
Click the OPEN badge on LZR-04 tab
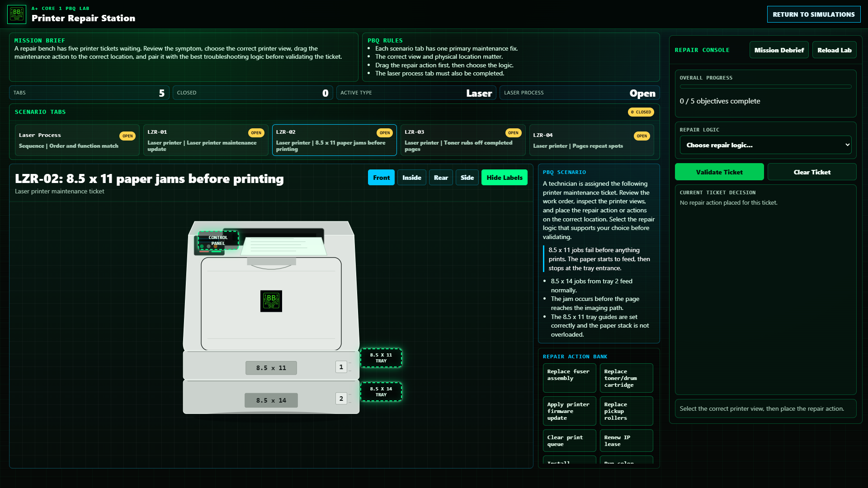point(642,136)
